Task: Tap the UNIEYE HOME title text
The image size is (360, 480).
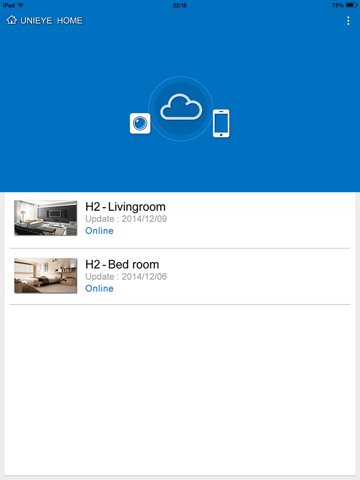Action: (51, 21)
